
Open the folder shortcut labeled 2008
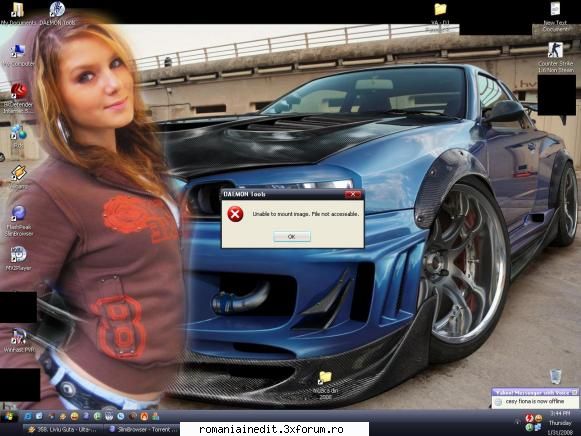pos(325,385)
